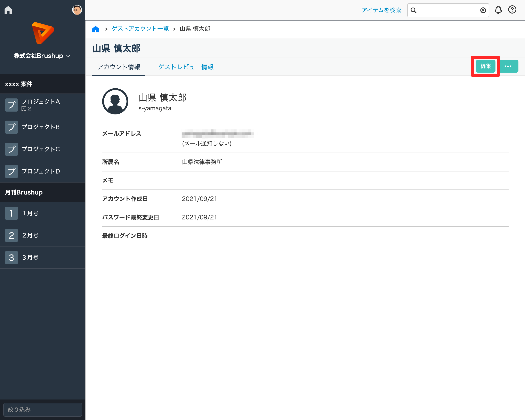525x420 pixels.
Task: Select the xxxx 案件 group header
Action: pos(43,84)
